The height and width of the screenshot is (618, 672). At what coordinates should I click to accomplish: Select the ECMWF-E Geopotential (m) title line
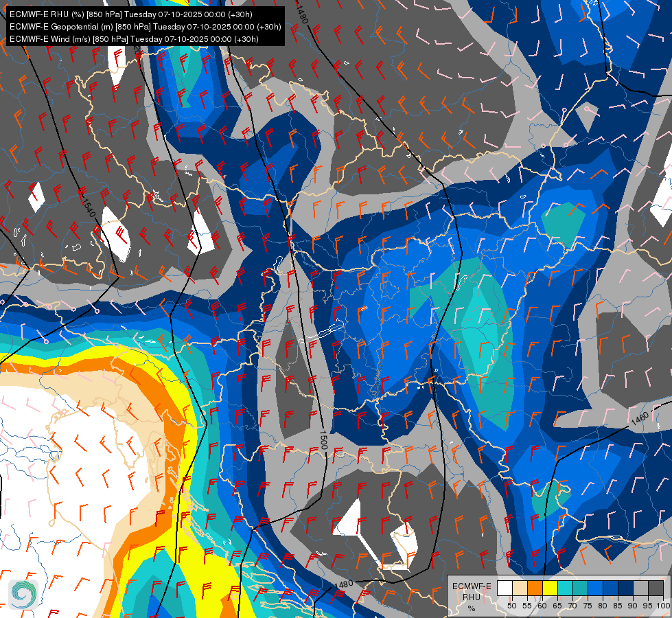[x=146, y=27]
